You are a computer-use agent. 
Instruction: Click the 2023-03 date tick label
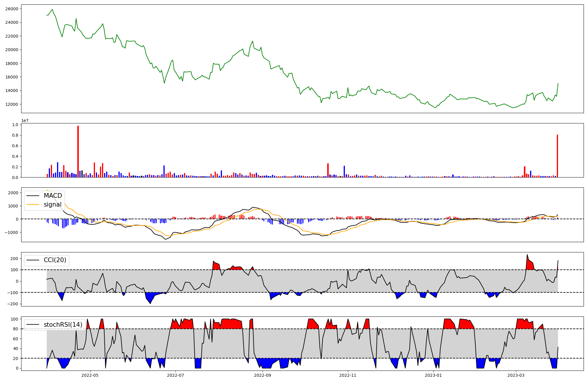tap(516, 375)
